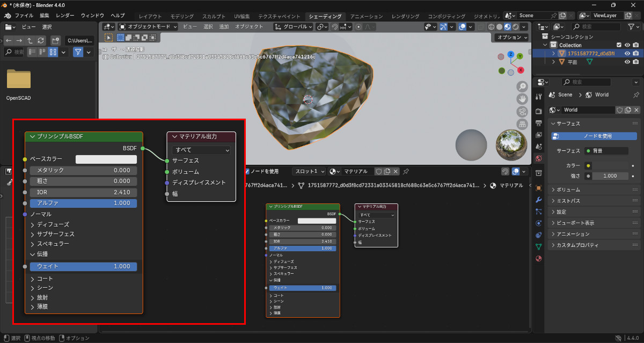Open the Material properties tab icon
This screenshot has height=343, width=644.
coord(539,258)
